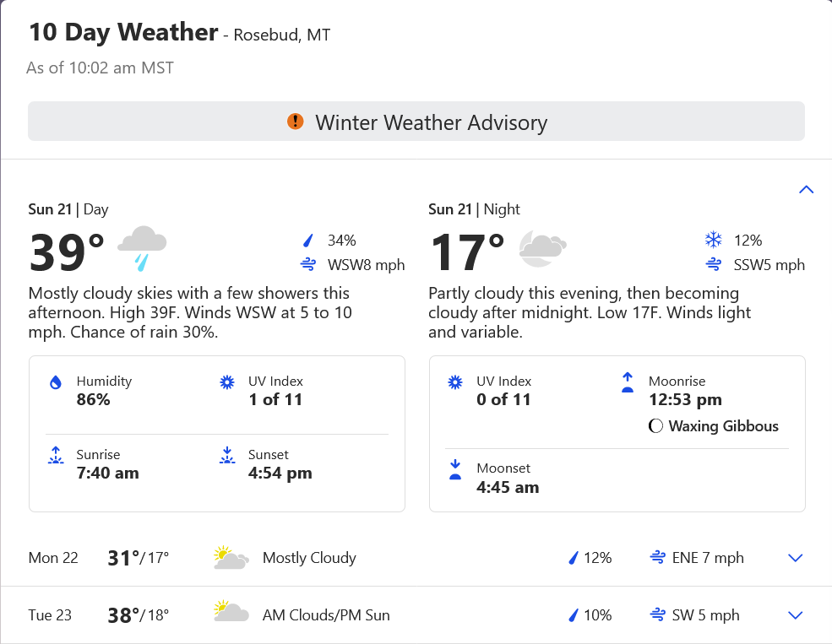This screenshot has width=832, height=644.
Task: Click the Sunday daytime rain cloud icon
Action: click(x=142, y=247)
